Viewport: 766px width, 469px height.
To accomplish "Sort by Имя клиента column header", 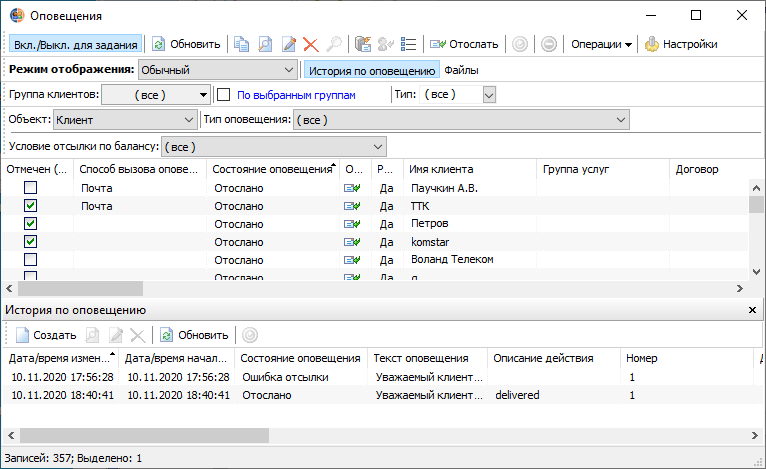I will [x=470, y=169].
